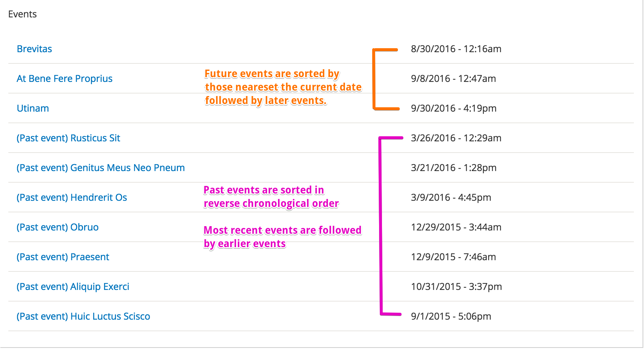The image size is (644, 349).
Task: Click the 8/30/2016 - 12:16am date
Action: point(456,49)
